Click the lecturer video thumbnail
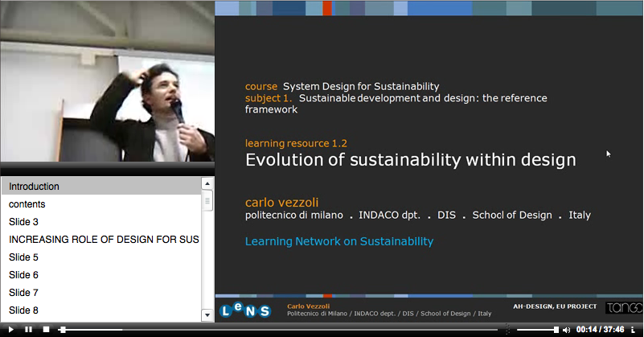Image resolution: width=644 pixels, height=337 pixels. tap(107, 81)
